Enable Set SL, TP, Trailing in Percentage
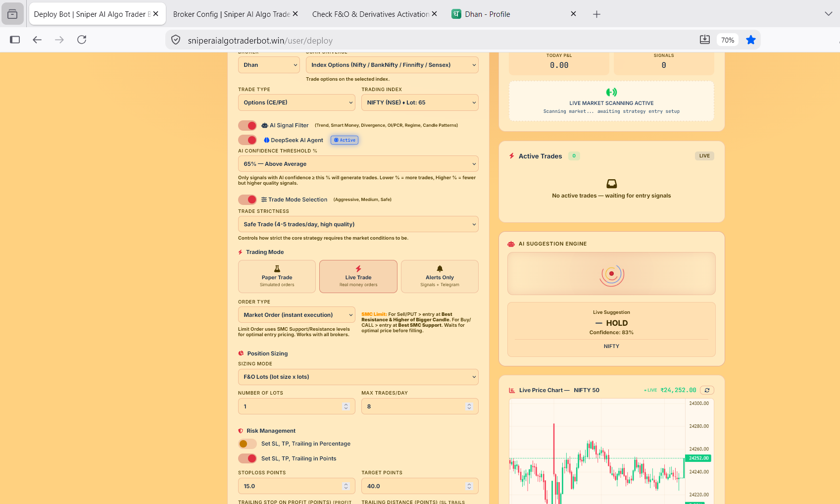Viewport: 840px width, 504px height. click(x=247, y=444)
